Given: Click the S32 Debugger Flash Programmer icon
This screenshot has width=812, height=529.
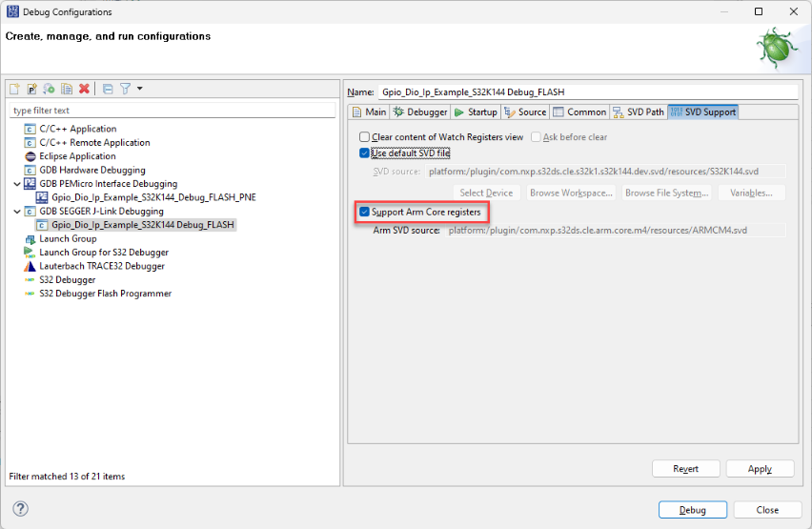Looking at the screenshot, I should tap(30, 294).
